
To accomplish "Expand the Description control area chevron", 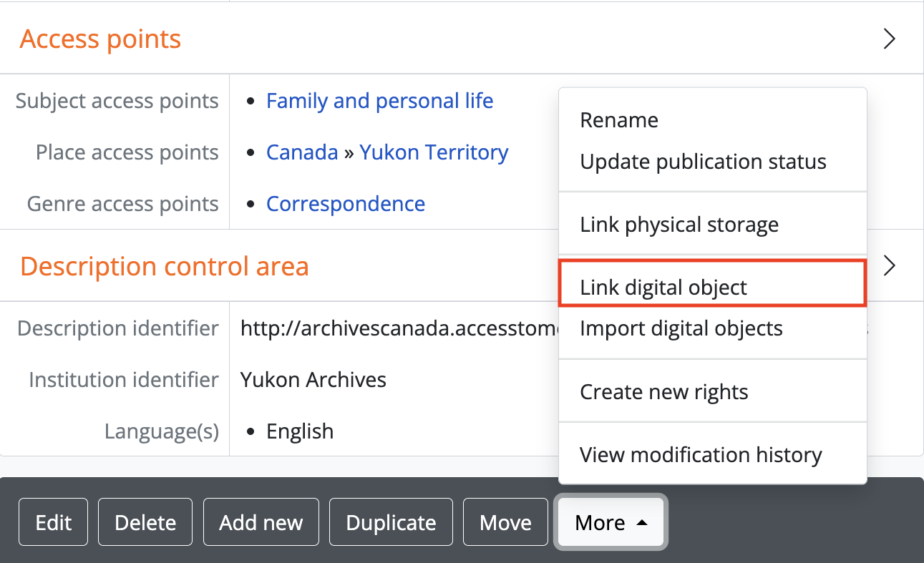I will coord(889,266).
